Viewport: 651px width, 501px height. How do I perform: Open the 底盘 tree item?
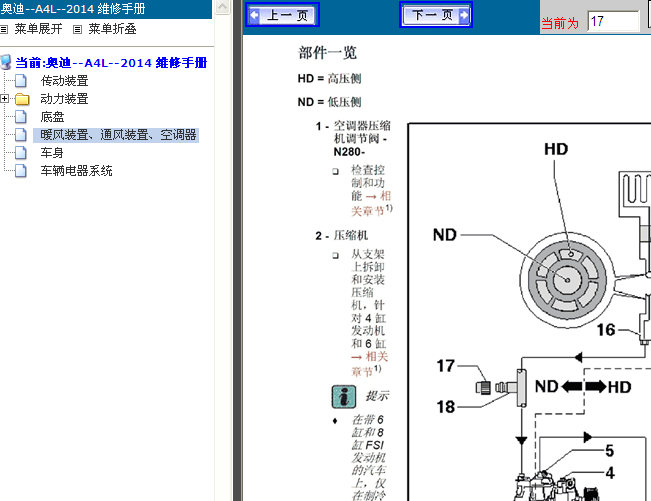52,117
